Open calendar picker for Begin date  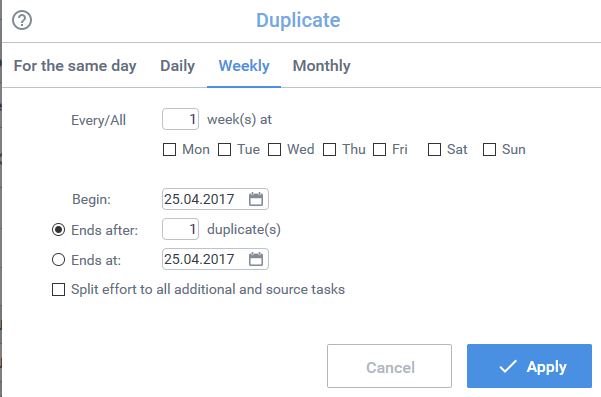point(256,199)
